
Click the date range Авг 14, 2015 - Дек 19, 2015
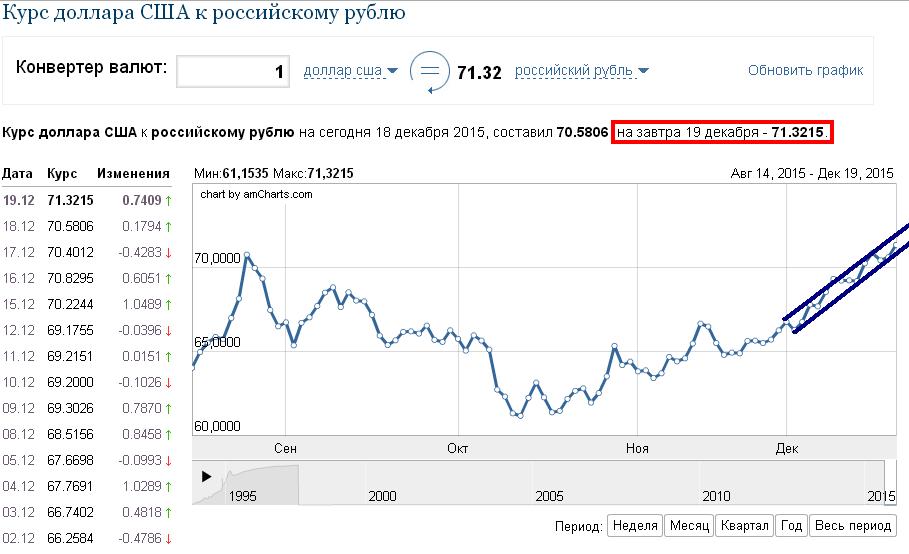point(812,173)
